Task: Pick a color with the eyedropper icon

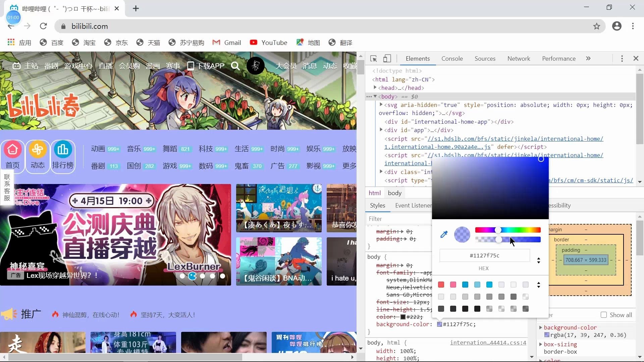Action: click(444, 234)
